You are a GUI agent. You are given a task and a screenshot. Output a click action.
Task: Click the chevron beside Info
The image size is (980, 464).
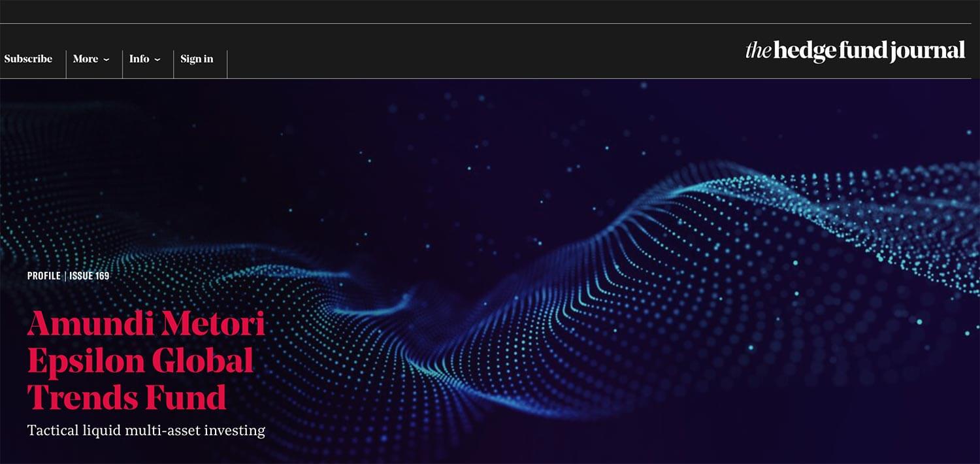click(157, 59)
